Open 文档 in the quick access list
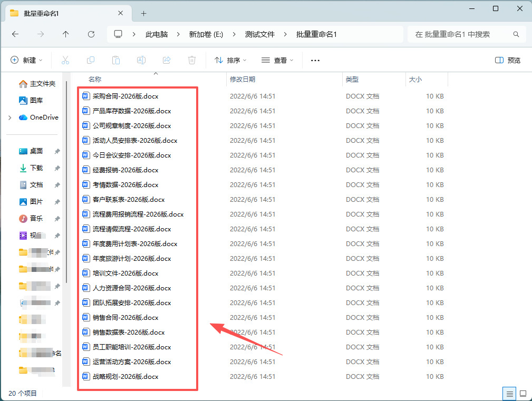Screen dimensions: 532x401 (x=31, y=185)
